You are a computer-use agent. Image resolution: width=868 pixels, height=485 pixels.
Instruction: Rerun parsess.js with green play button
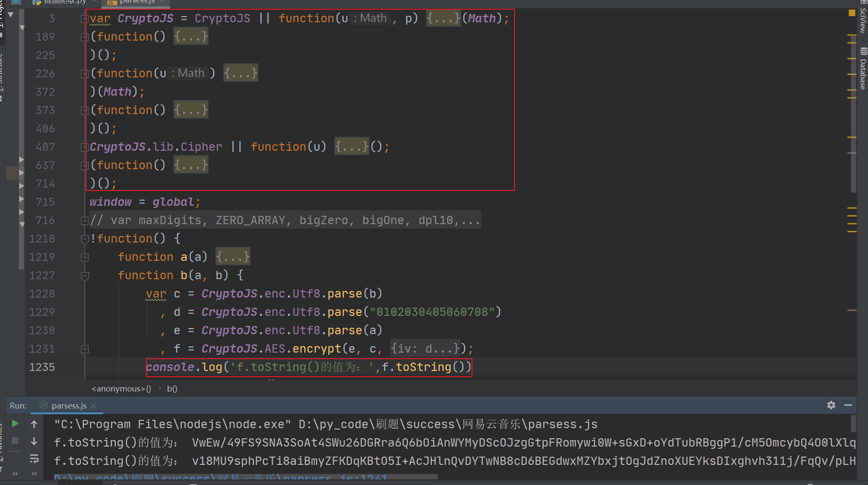(x=15, y=423)
